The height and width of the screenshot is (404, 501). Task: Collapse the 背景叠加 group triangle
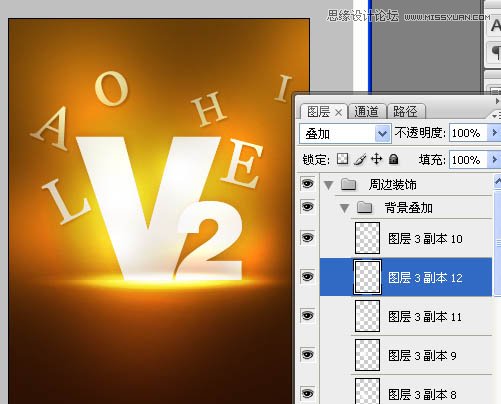pyautogui.click(x=344, y=208)
